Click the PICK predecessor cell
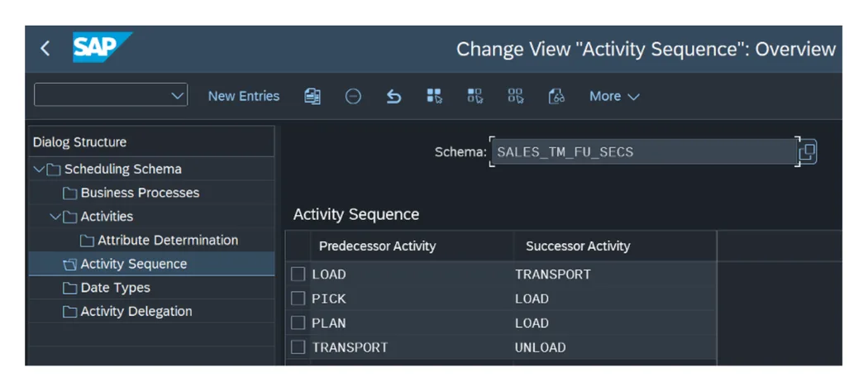 (x=412, y=299)
